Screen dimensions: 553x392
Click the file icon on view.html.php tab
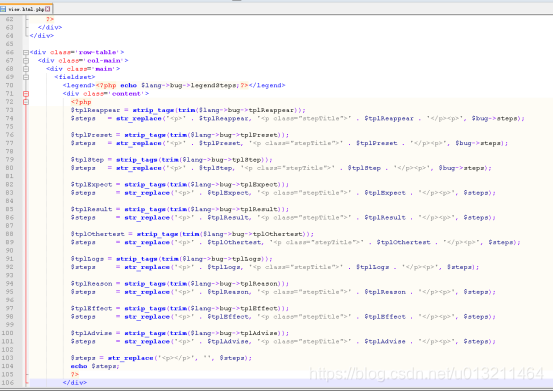tap(3, 9)
